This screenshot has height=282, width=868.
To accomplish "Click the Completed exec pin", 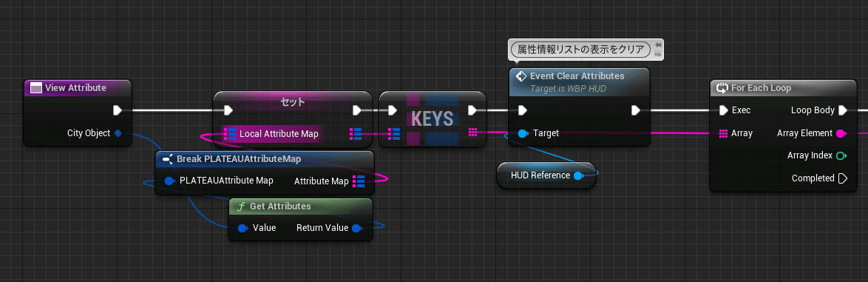I will tap(843, 178).
